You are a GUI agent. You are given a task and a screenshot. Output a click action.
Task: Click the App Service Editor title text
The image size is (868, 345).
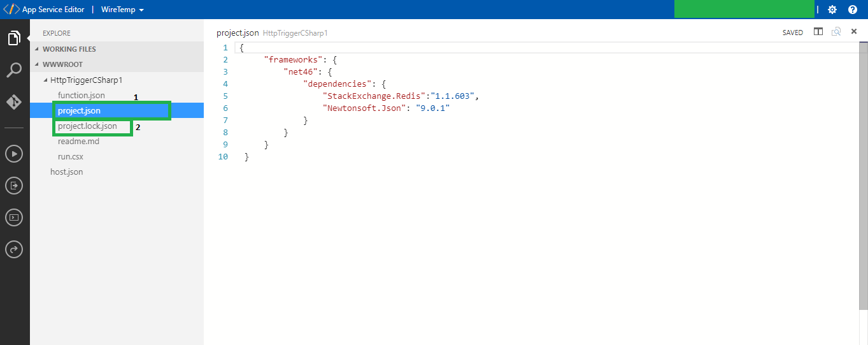pos(53,10)
